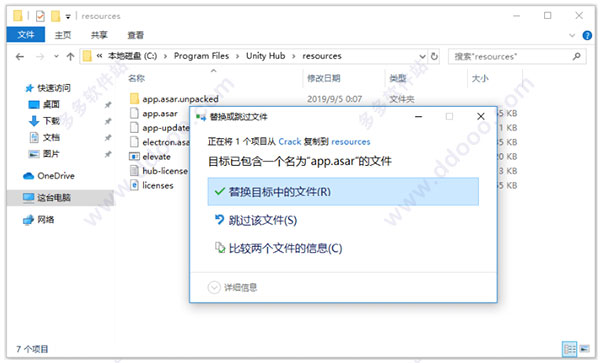This screenshot has width=600, height=363.
Task: Close the replace or skip dialog
Action: pyautogui.click(x=481, y=116)
